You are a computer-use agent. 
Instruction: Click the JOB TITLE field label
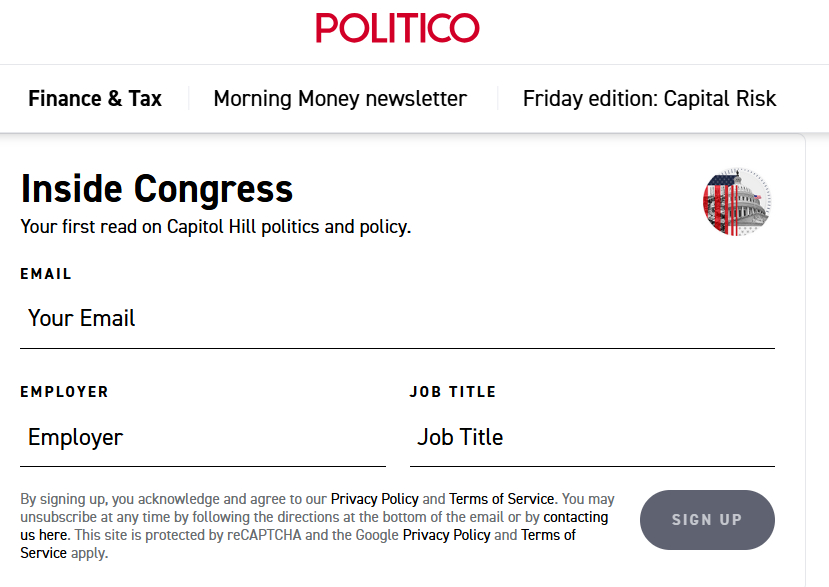(x=452, y=392)
